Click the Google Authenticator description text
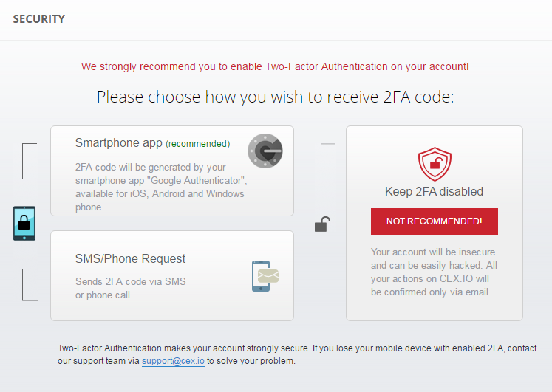Viewport: 552px width, 392px height. (161, 187)
